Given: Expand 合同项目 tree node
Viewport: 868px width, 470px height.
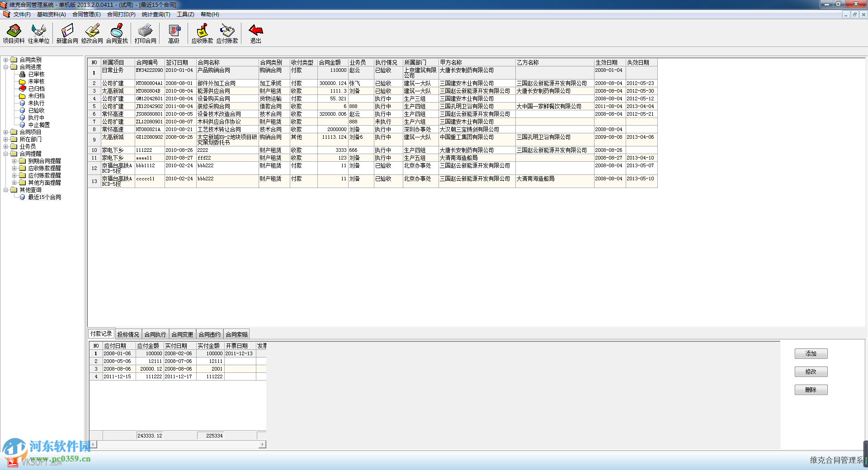Looking at the screenshot, I should (x=6, y=132).
